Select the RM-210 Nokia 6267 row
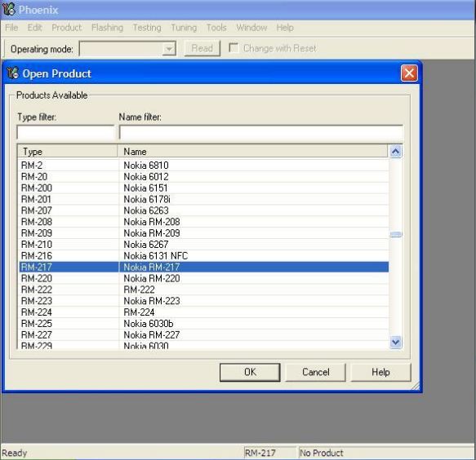 203,245
